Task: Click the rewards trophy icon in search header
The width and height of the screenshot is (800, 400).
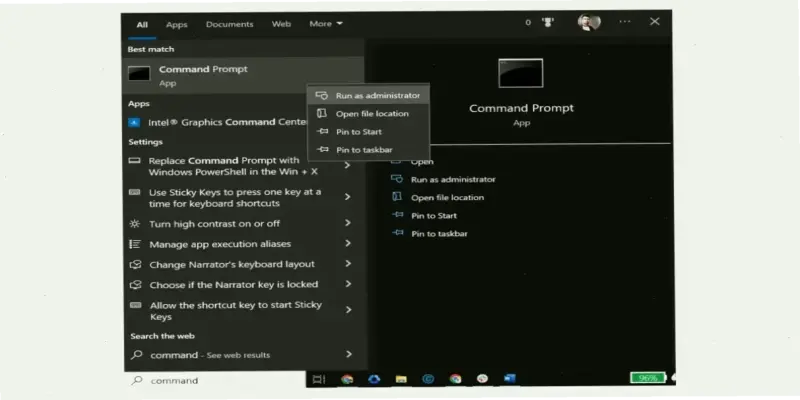Action: 547,22
